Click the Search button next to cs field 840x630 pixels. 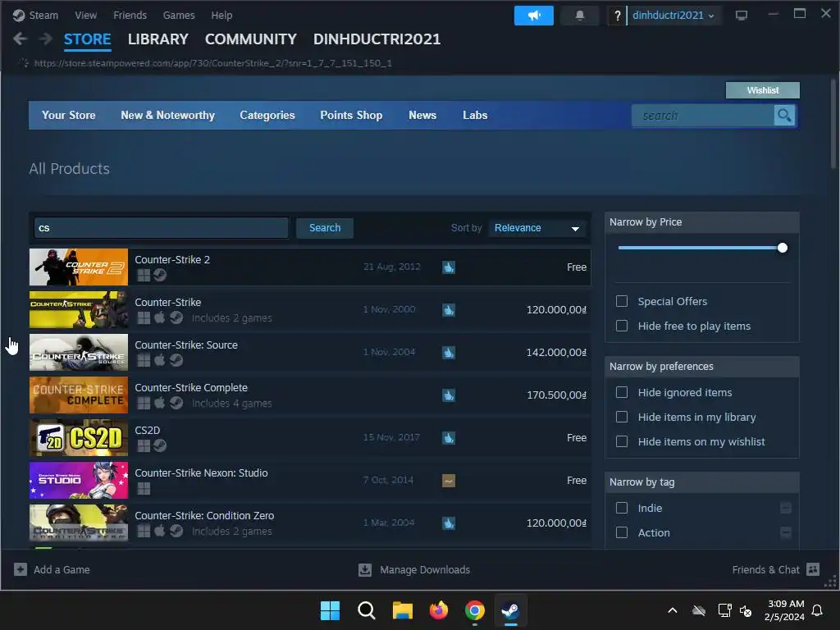(325, 228)
